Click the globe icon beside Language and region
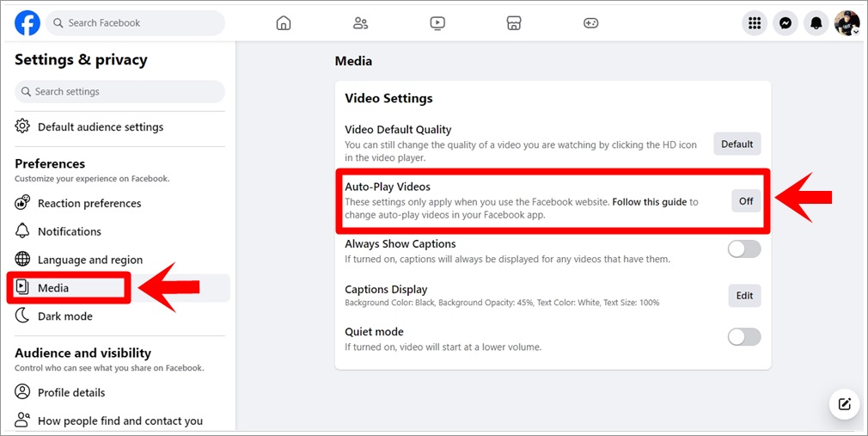Viewport: 868px width, 436px height. [x=22, y=259]
